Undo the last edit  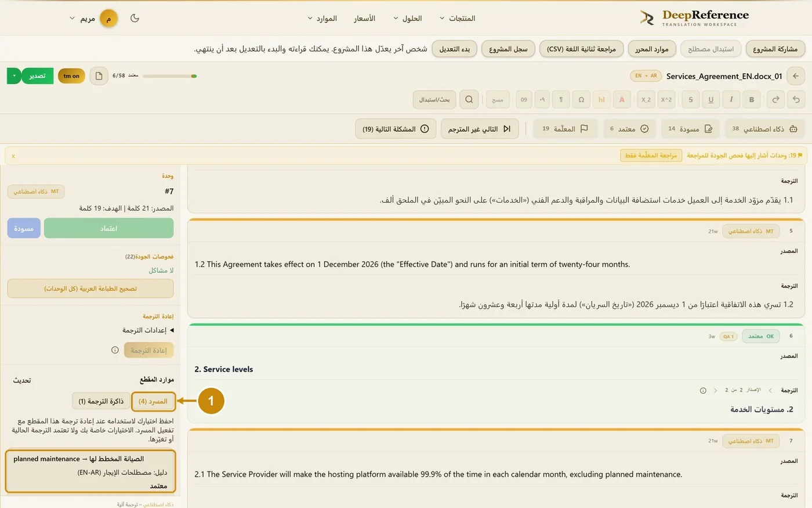pyautogui.click(x=796, y=100)
